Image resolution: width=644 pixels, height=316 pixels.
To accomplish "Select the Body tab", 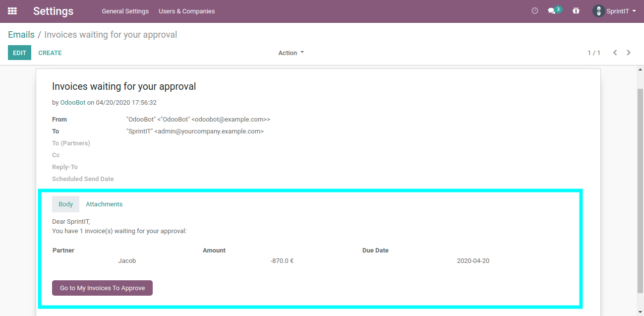I will point(65,204).
